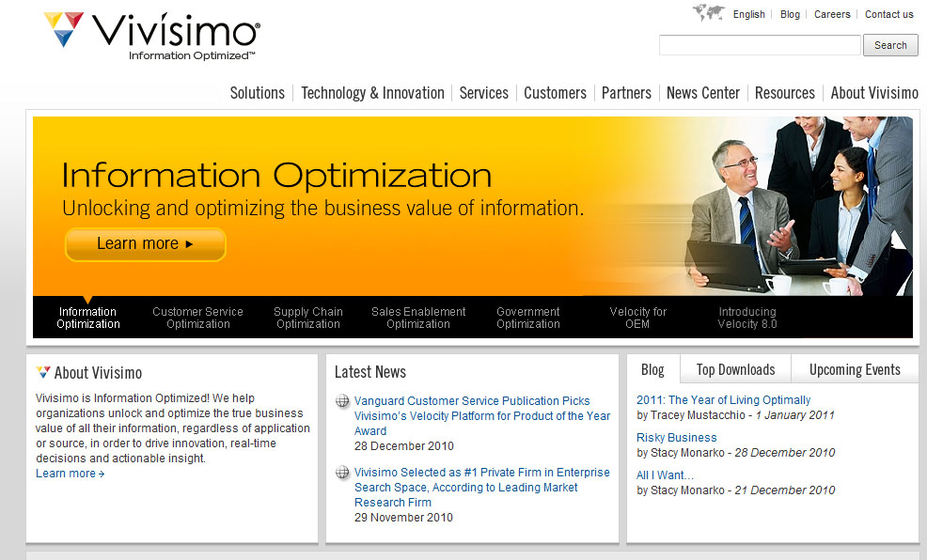Open the Contact us link
This screenshot has width=927, height=560.
tap(889, 14)
